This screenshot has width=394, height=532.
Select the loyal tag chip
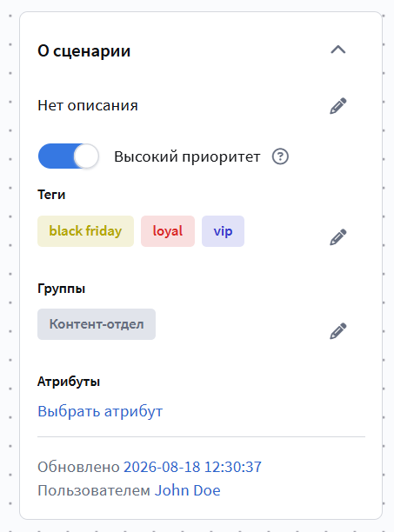pos(168,231)
